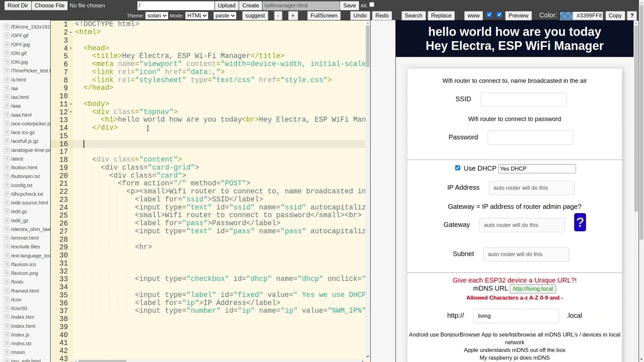Click the file icon beside /edit_gz

[7, 220]
